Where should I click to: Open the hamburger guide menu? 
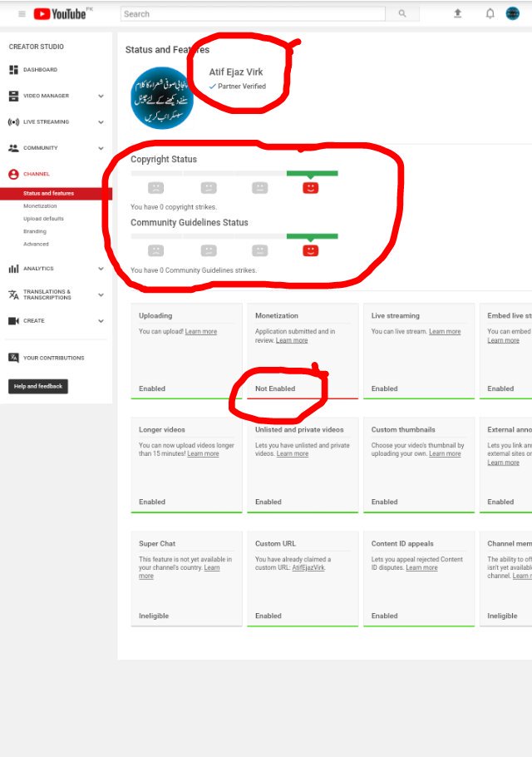(22, 14)
